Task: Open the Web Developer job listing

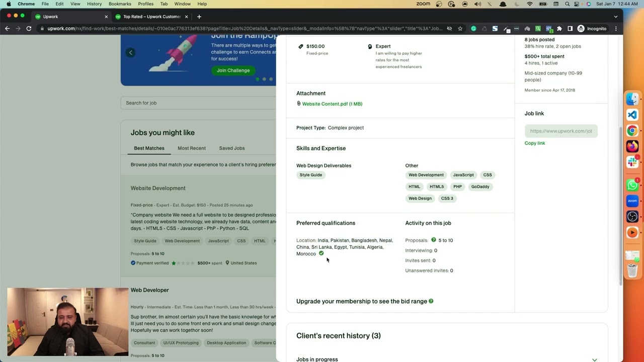Action: [150, 290]
